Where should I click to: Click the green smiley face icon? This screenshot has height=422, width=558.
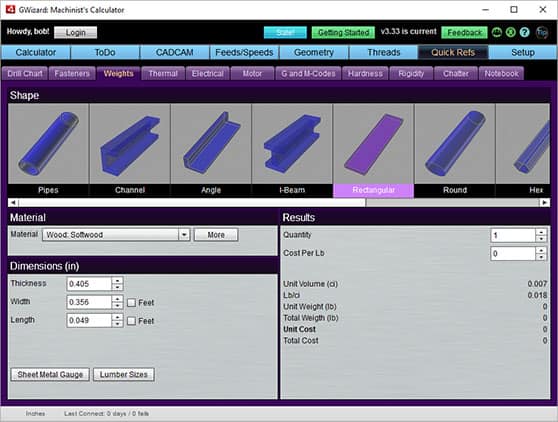[496, 32]
